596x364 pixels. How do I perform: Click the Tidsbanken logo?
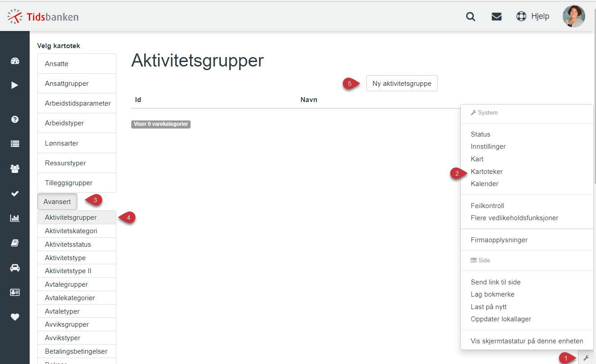tap(43, 17)
